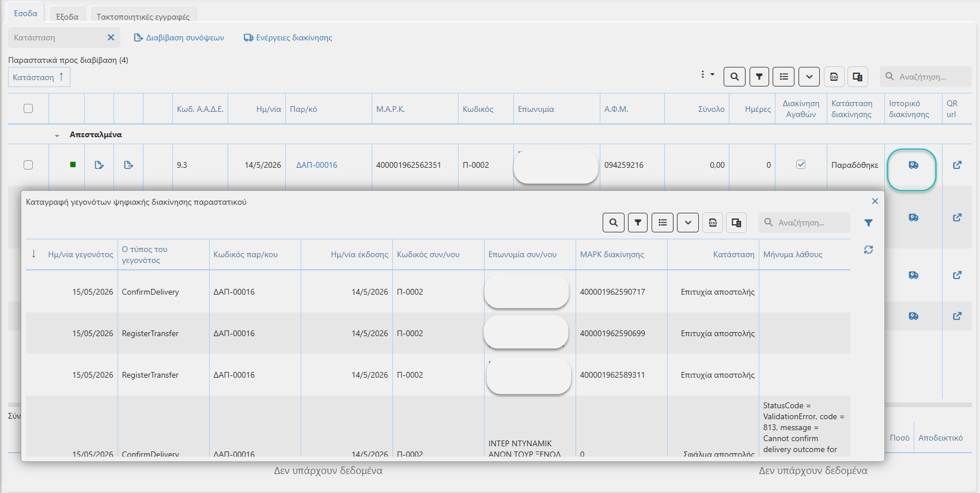Click the main Αναζήτηση search field
980x493 pixels.
point(926,77)
